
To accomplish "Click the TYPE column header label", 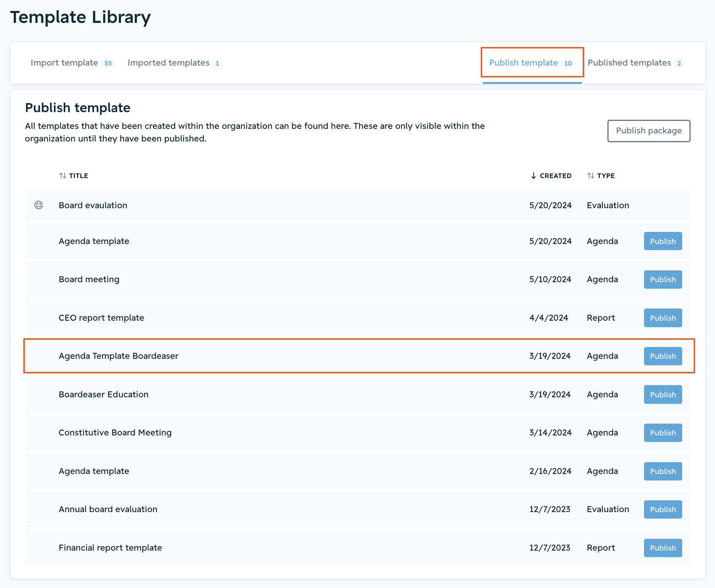I will point(606,176).
